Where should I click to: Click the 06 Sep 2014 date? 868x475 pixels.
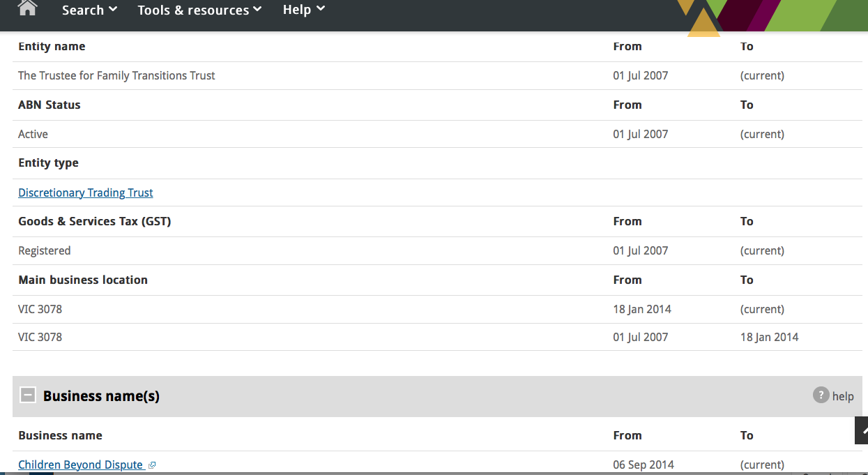coord(644,465)
